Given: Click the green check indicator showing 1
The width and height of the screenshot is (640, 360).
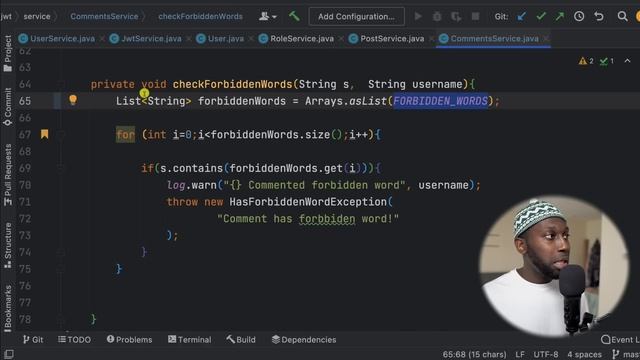Looking at the screenshot, I should point(607,61).
